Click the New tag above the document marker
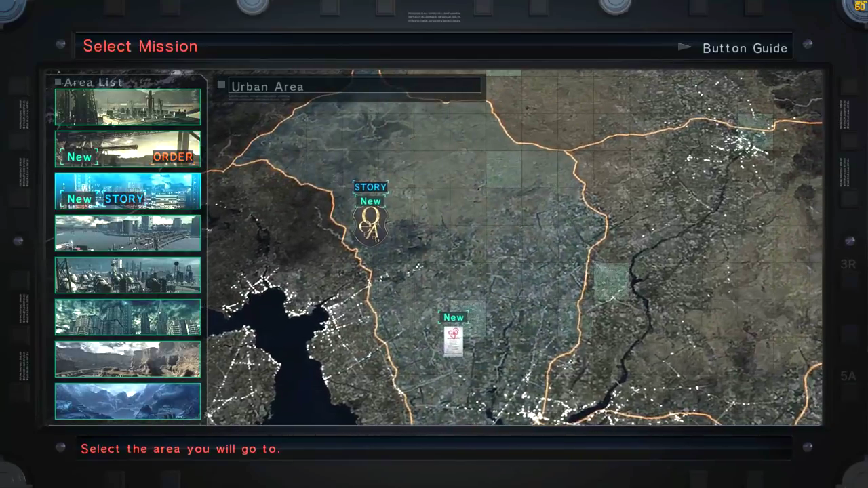The width and height of the screenshot is (868, 488). click(454, 317)
